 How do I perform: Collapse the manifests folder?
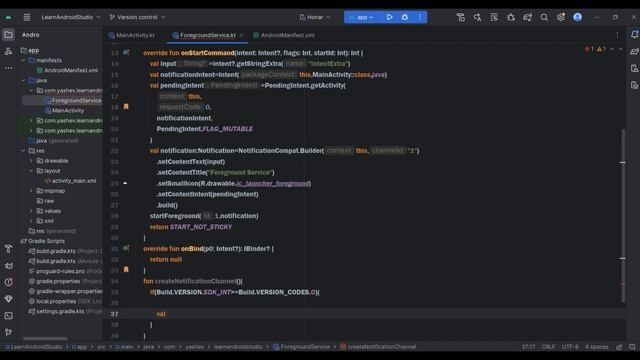coord(23,60)
